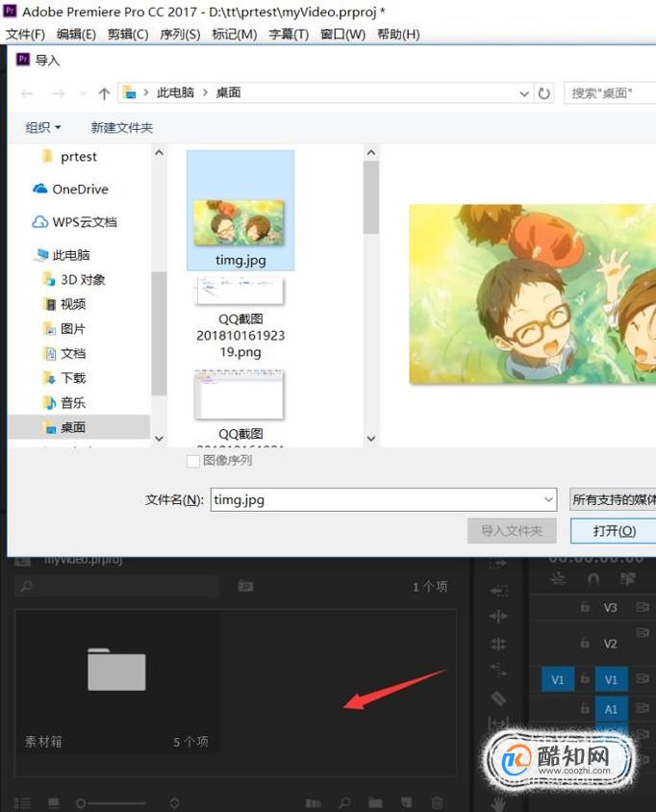Click Automate to Sequence in project panel

(x=314, y=803)
